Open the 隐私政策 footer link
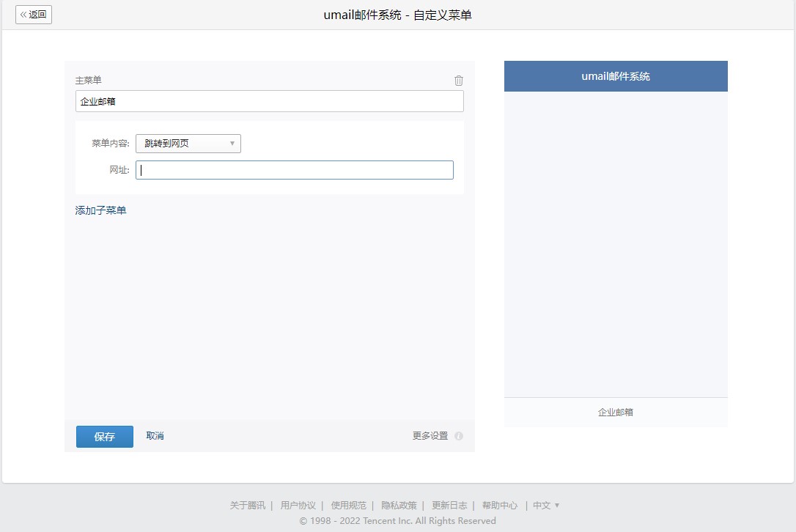The image size is (796, 532). (x=399, y=506)
